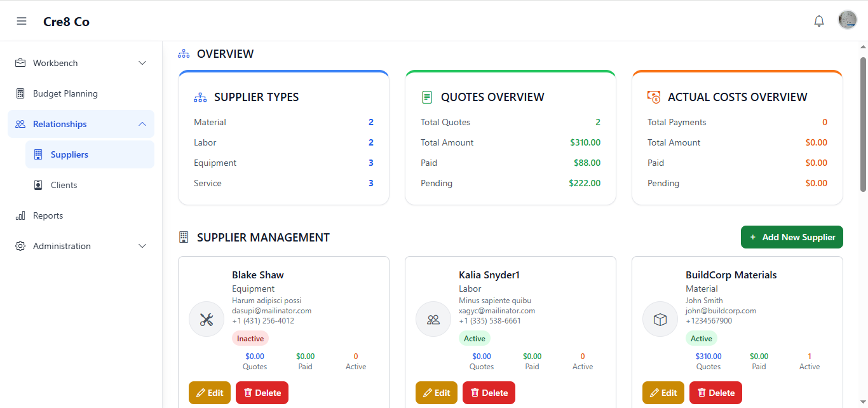Go to Clients in sidebar

pyautogui.click(x=64, y=185)
